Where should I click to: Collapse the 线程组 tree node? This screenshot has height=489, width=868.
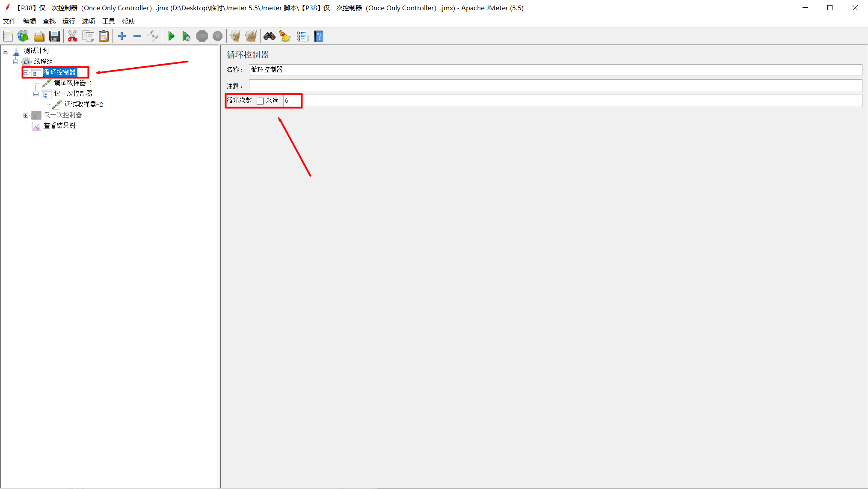pyautogui.click(x=16, y=62)
